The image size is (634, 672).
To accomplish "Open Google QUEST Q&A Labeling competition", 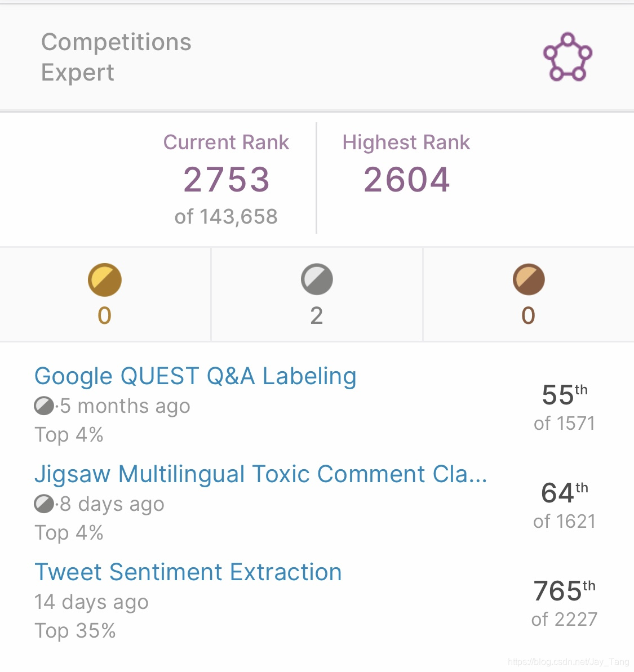I will (x=196, y=376).
